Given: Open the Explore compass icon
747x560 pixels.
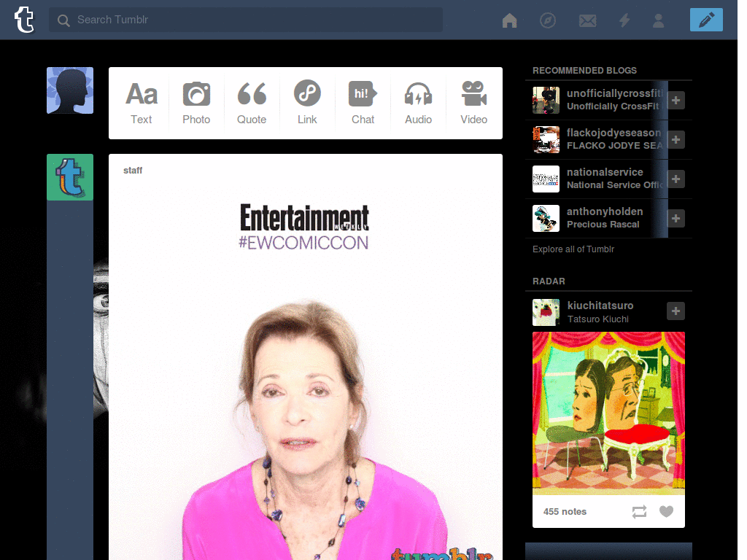Looking at the screenshot, I should coord(548,20).
